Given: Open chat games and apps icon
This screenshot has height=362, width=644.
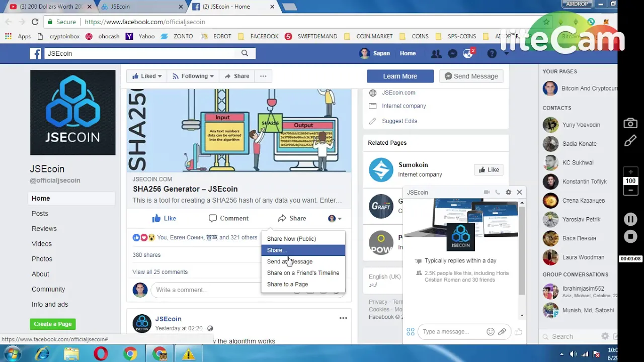Looking at the screenshot, I should click(411, 332).
